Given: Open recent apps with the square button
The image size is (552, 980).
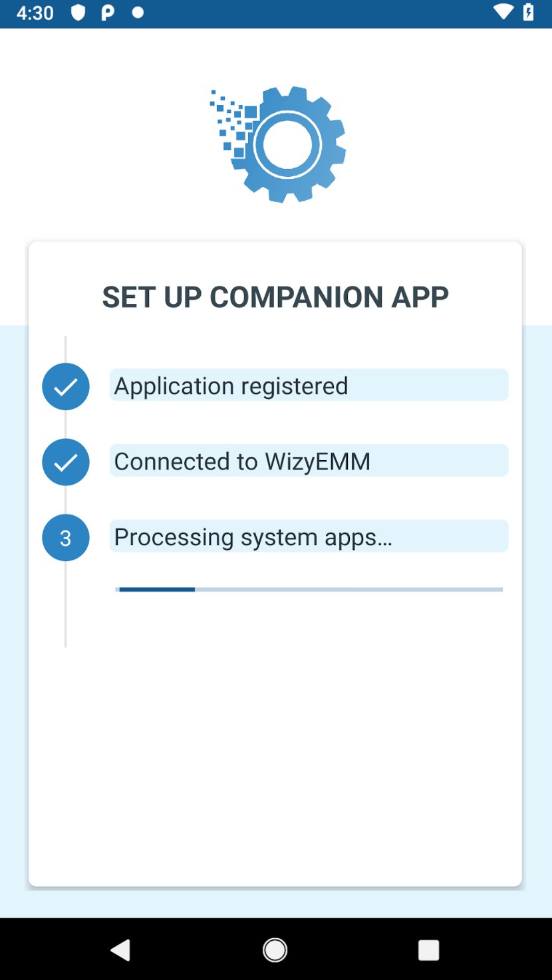Looking at the screenshot, I should pos(428,950).
